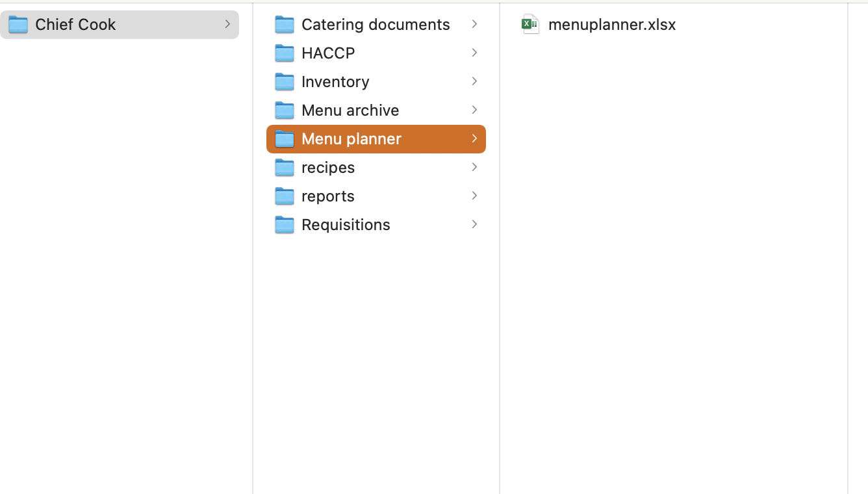Viewport: 868px width, 494px height.
Task: Expand Catering documents via its chevron
Action: coord(474,24)
